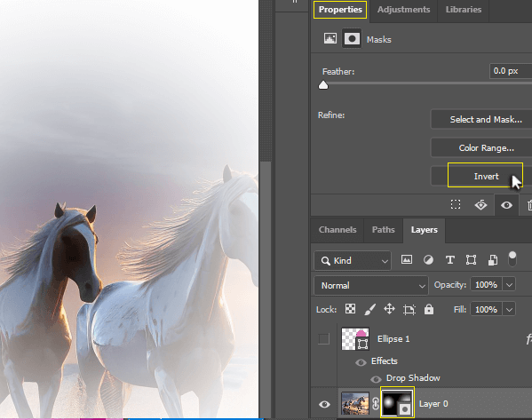Screen dimensions: 532x420
Task: Click the Apply Mask icon
Action: [480, 204]
